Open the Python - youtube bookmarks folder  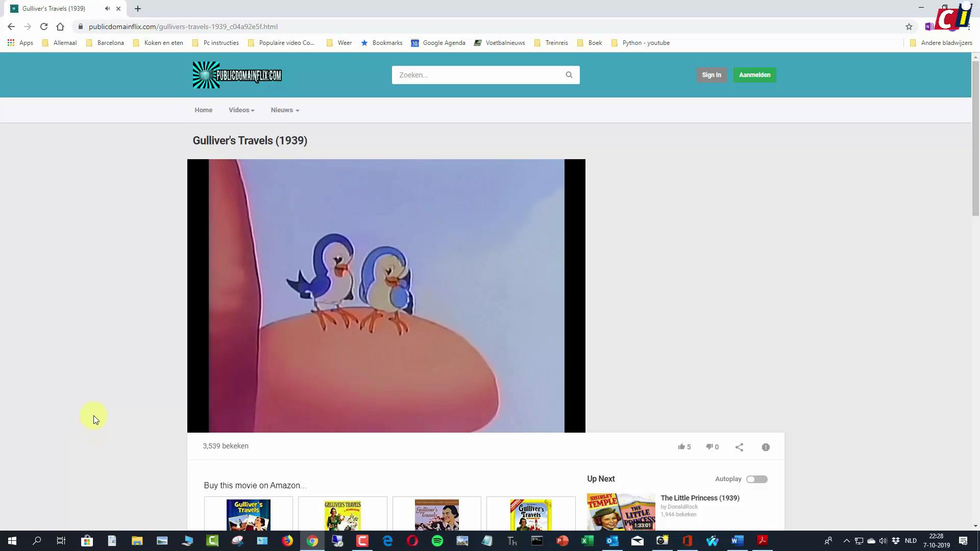(640, 43)
